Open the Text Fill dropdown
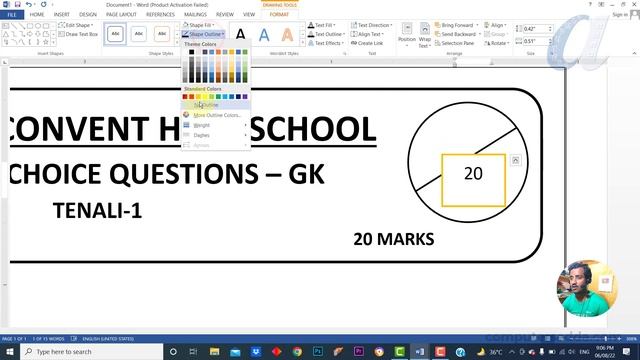Screen dimensions: 640x360 click(322, 25)
